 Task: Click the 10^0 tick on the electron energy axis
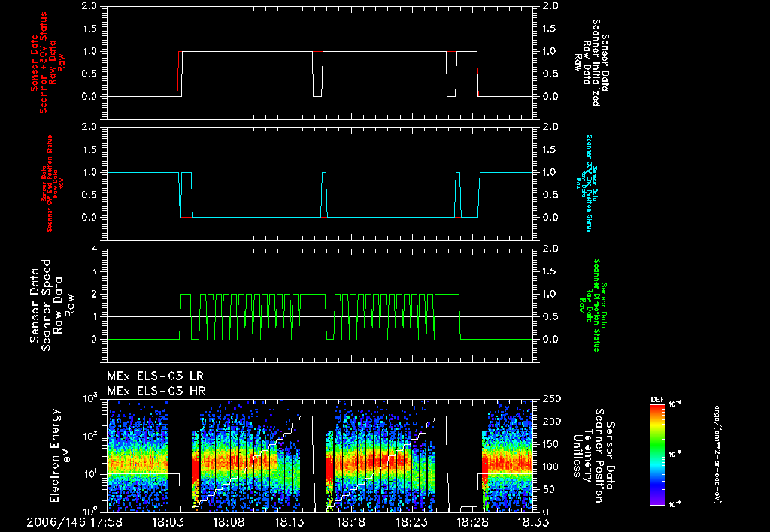(x=89, y=510)
